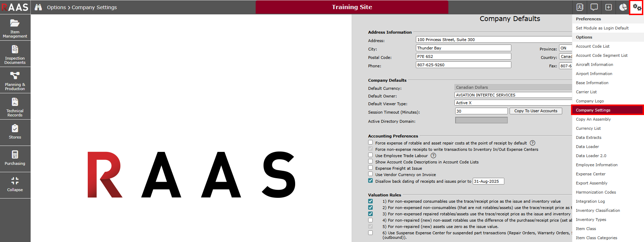
Task: Open the Technical Records module
Action: (x=15, y=107)
